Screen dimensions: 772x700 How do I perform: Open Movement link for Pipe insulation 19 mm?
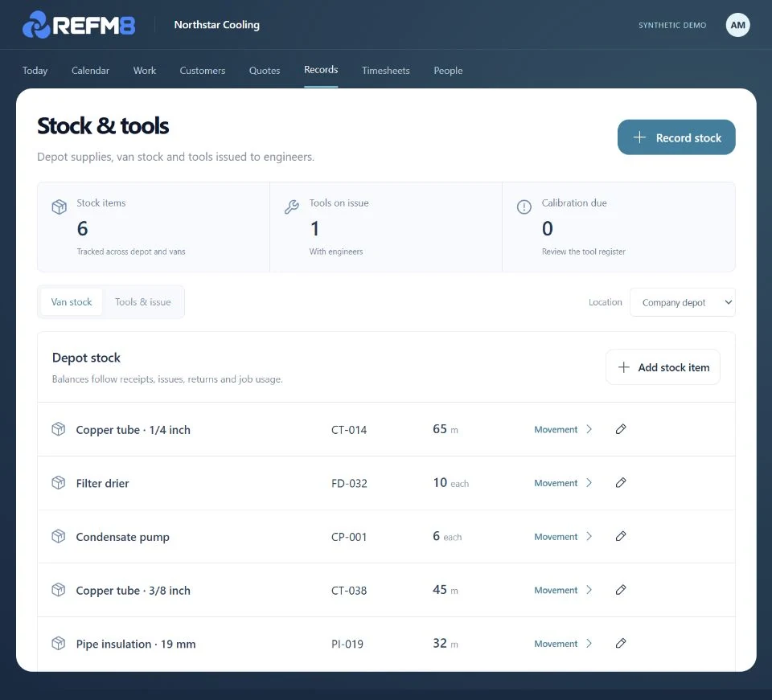556,644
